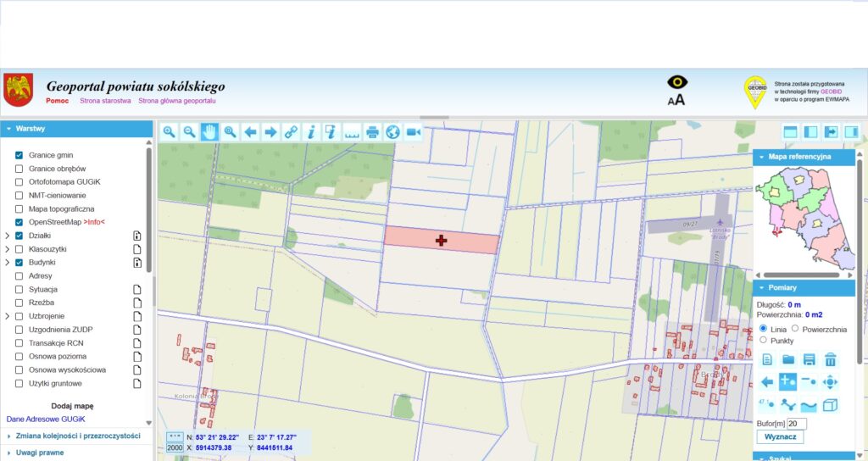
Task: Click the accessibility eye contrast icon
Action: pyautogui.click(x=677, y=82)
